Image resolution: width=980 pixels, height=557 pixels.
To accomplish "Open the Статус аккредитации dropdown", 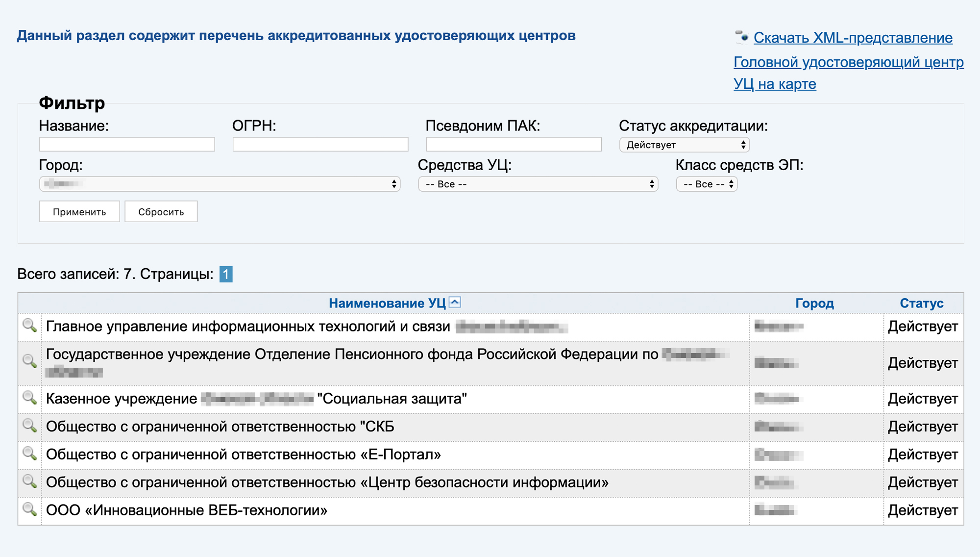I will [685, 145].
